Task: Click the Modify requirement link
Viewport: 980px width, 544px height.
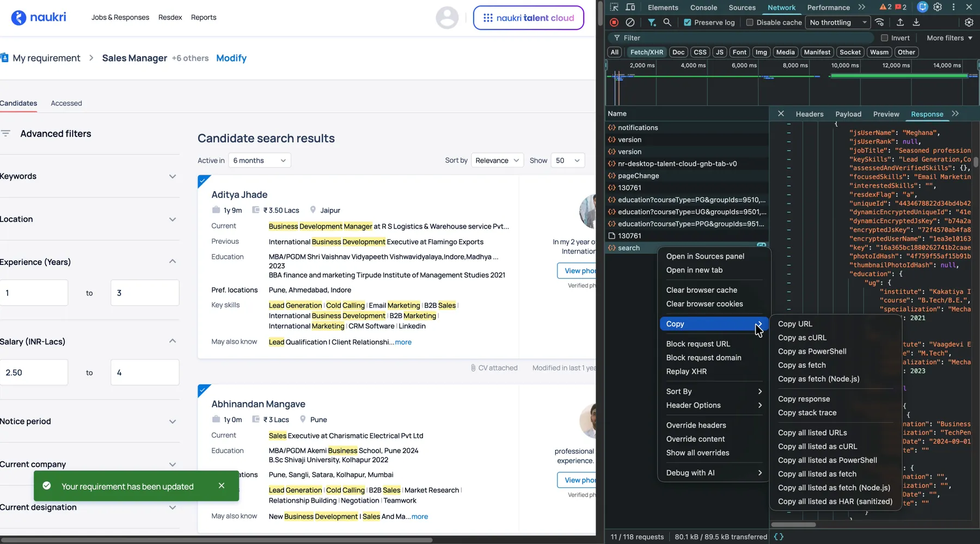Action: (x=231, y=58)
